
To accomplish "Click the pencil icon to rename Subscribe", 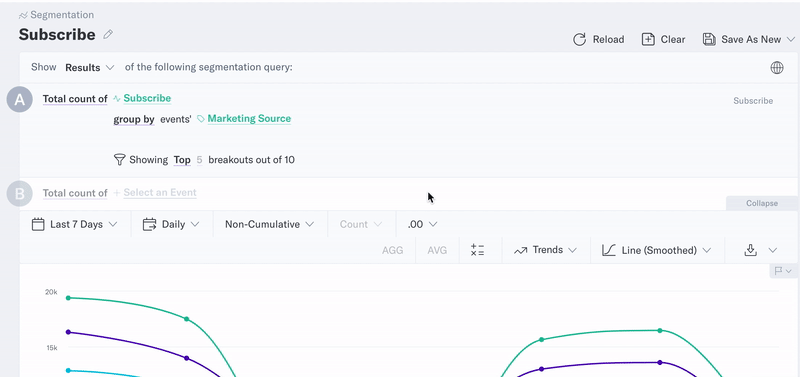I will pyautogui.click(x=108, y=35).
